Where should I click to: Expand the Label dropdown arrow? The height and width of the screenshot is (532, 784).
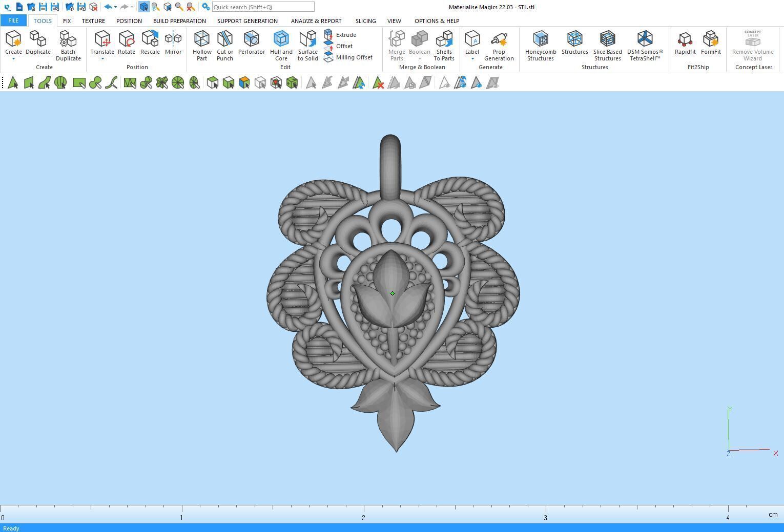[x=472, y=59]
